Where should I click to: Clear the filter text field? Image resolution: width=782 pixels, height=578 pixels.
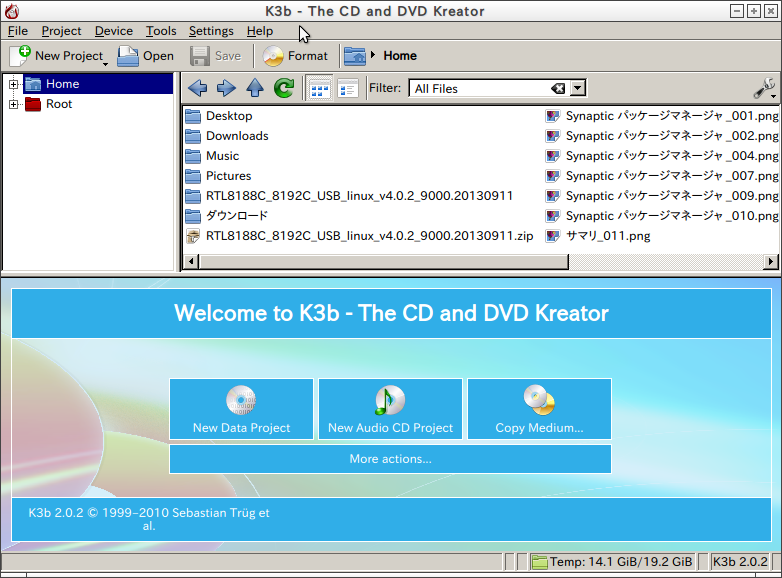[558, 88]
